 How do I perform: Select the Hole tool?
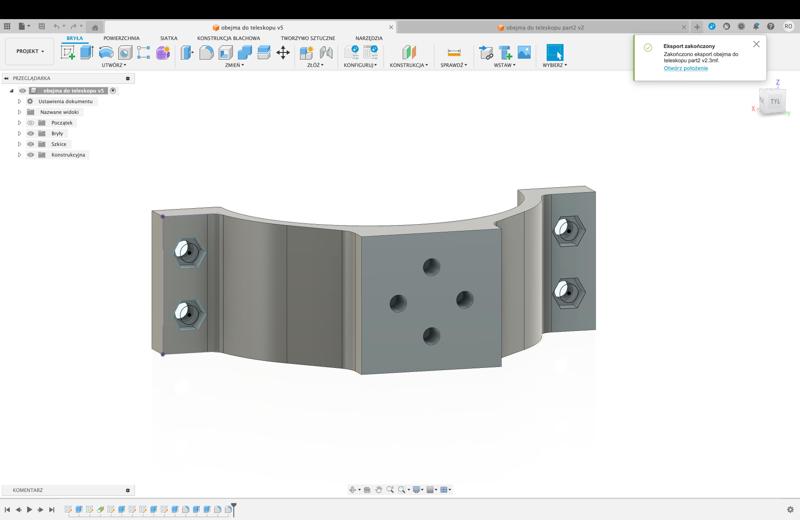[125, 52]
